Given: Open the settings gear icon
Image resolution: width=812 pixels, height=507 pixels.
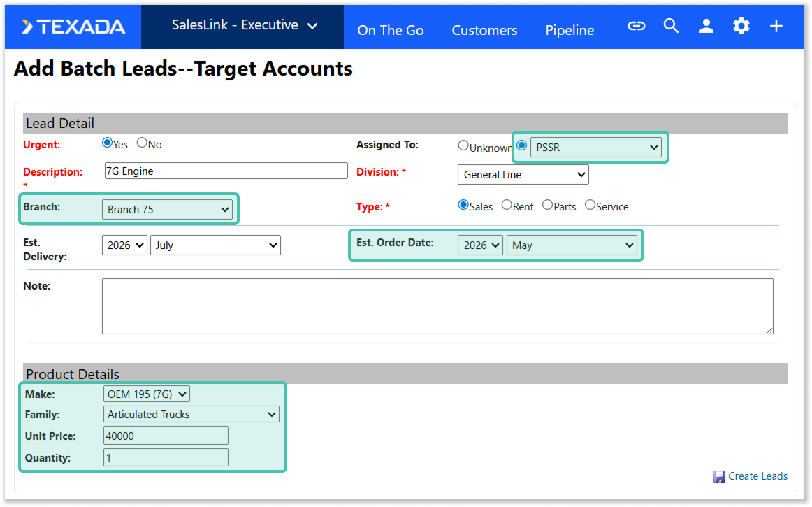Looking at the screenshot, I should coord(741,27).
